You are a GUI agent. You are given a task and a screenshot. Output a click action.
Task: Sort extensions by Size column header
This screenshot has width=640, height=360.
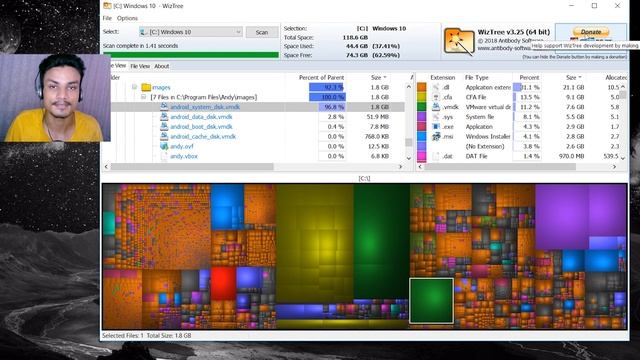(x=573, y=77)
